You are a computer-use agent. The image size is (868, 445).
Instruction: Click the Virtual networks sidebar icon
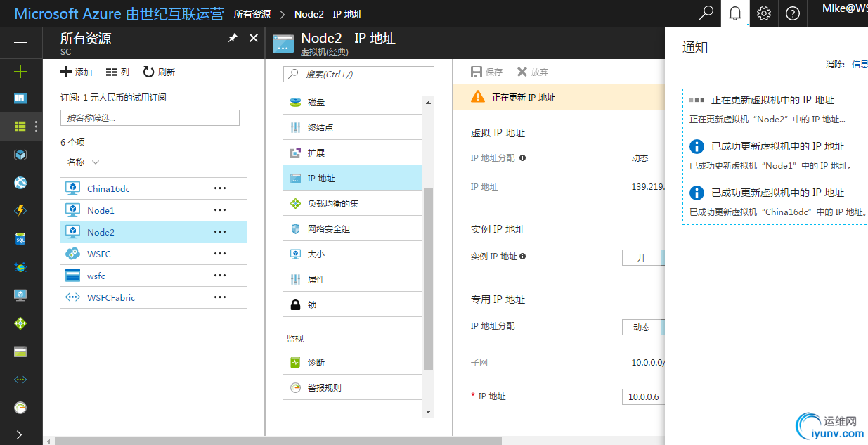20,379
